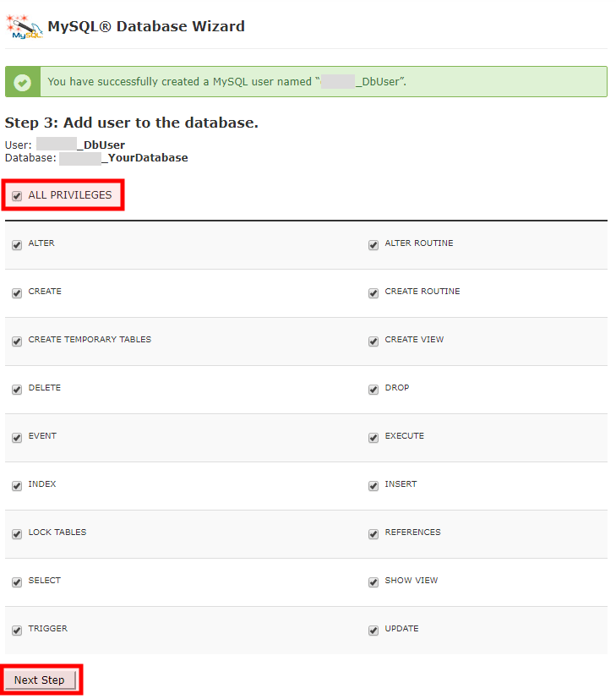Click the 'ALL PRIVILEGES' label text
Screen dimensions: 616x699
70,195
